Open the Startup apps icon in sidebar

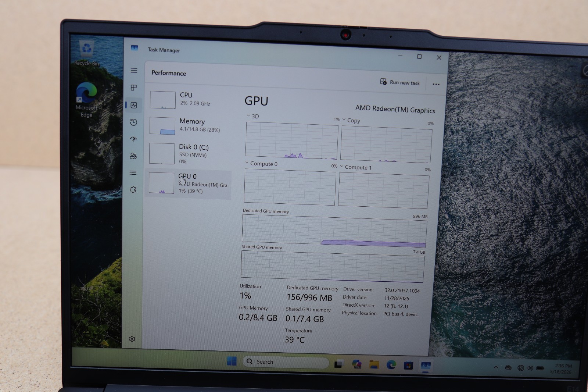[x=133, y=139]
